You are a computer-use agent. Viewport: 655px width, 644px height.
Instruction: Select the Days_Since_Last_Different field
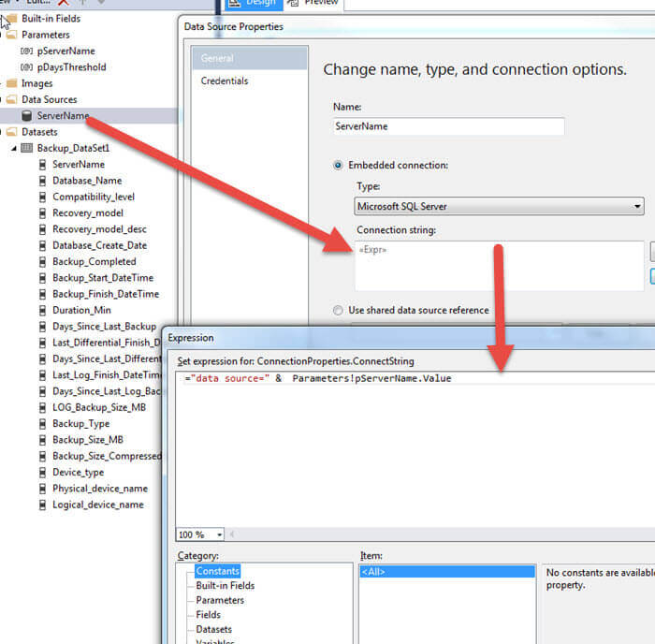click(107, 359)
